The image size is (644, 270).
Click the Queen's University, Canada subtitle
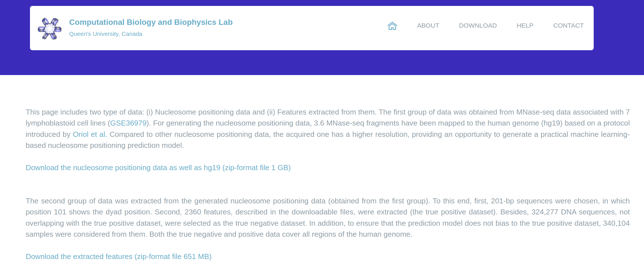coord(106,34)
